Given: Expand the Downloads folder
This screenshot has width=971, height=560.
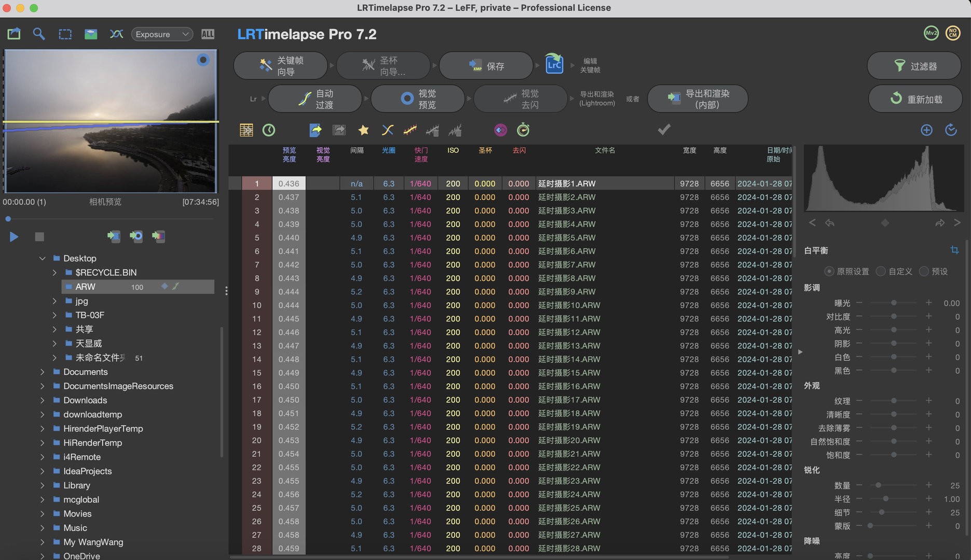Looking at the screenshot, I should pos(43,400).
